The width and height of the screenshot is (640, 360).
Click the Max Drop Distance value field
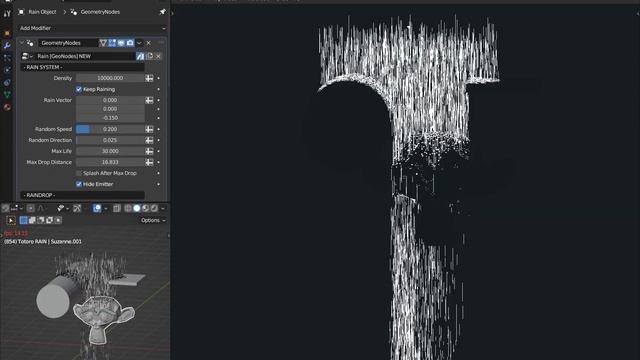110,162
